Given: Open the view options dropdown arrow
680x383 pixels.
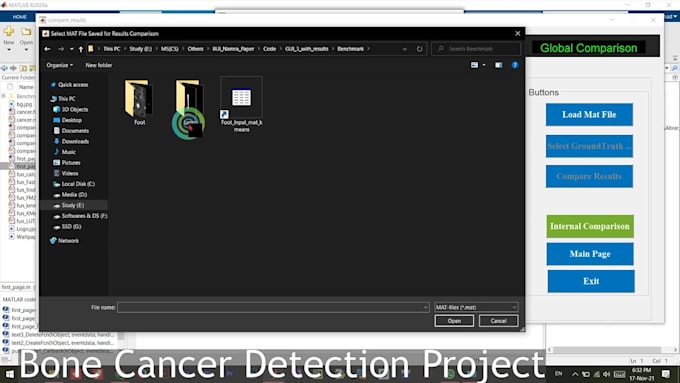Looking at the screenshot, I should coord(484,65).
